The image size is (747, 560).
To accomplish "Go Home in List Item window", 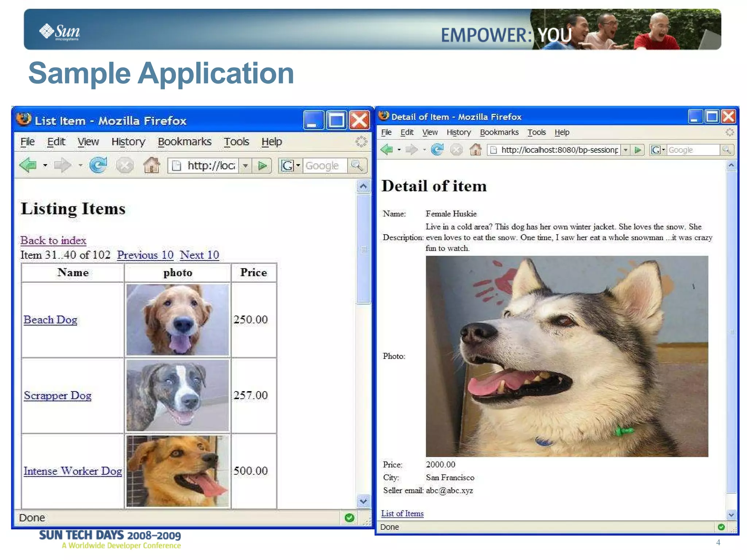I will (x=151, y=165).
